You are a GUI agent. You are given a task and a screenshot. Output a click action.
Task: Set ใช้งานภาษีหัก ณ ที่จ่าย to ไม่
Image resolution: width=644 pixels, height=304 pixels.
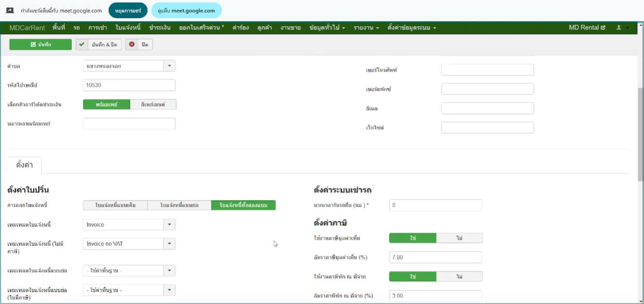(x=460, y=277)
